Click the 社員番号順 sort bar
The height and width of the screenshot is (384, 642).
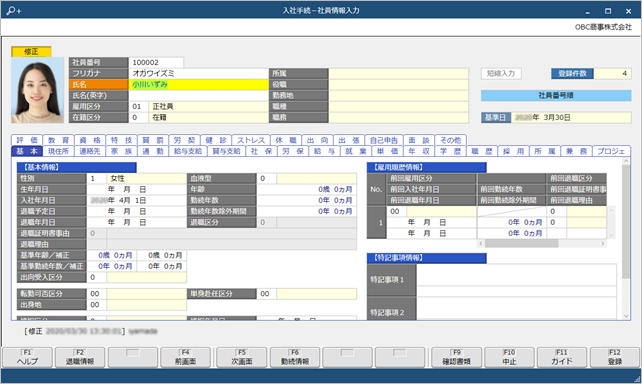[x=556, y=95]
